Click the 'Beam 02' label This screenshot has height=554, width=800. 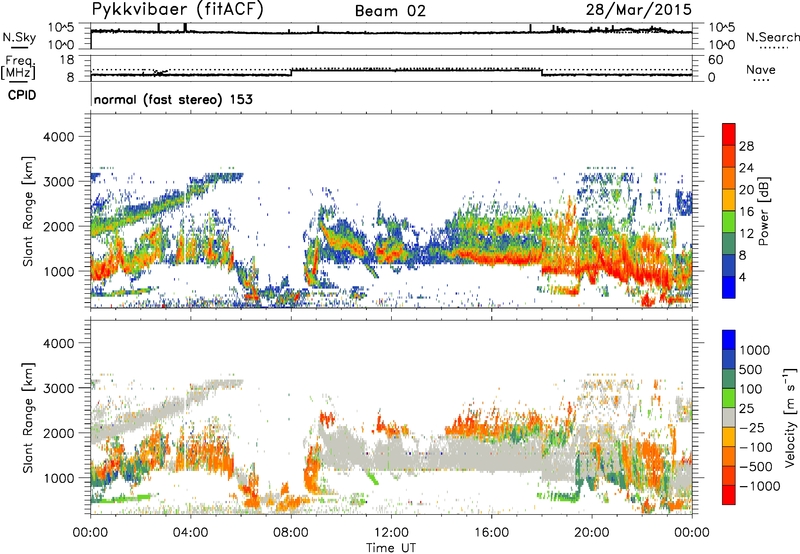[390, 11]
